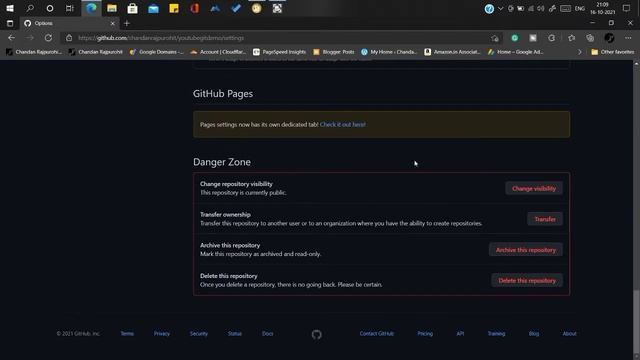Follow the Check it out here link
Image resolution: width=640 pixels, height=360 pixels.
click(343, 124)
